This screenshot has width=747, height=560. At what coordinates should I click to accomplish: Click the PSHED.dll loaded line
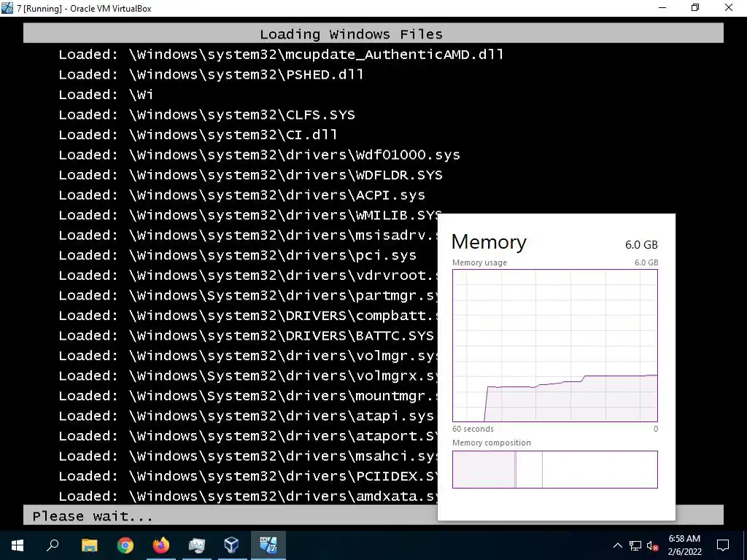[211, 74]
